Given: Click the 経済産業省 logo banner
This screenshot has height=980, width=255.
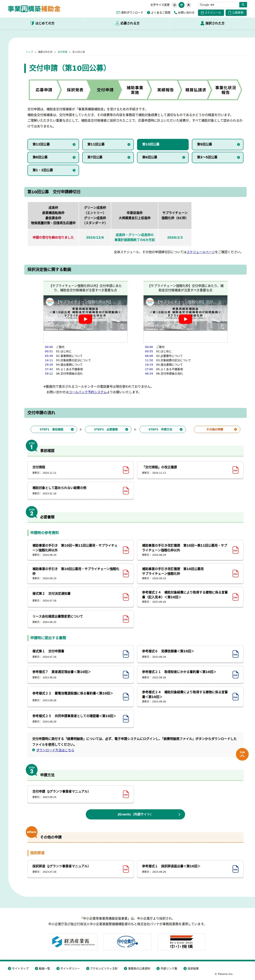Looking at the screenshot, I should 73,942.
